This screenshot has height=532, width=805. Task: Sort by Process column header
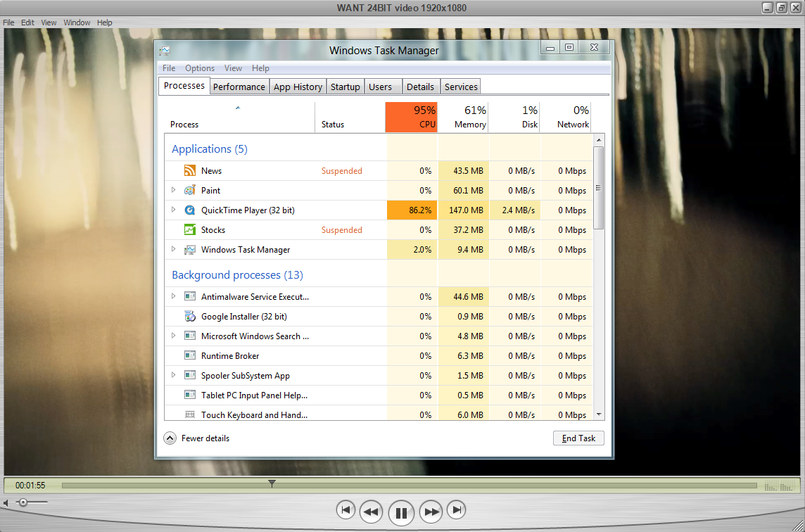239,117
